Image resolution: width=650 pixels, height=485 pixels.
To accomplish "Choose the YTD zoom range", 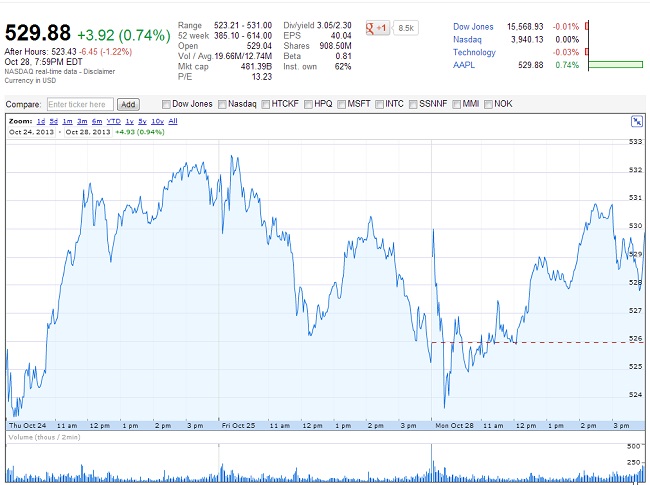I will (114, 121).
